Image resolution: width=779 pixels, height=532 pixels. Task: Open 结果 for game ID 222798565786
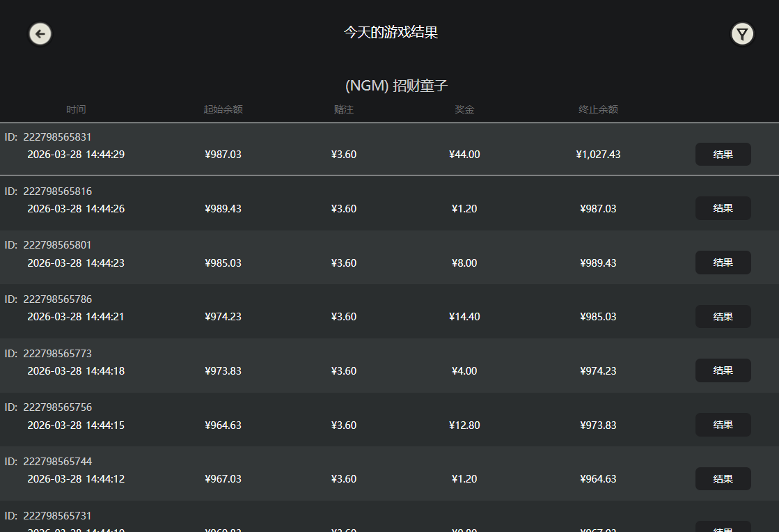(723, 316)
